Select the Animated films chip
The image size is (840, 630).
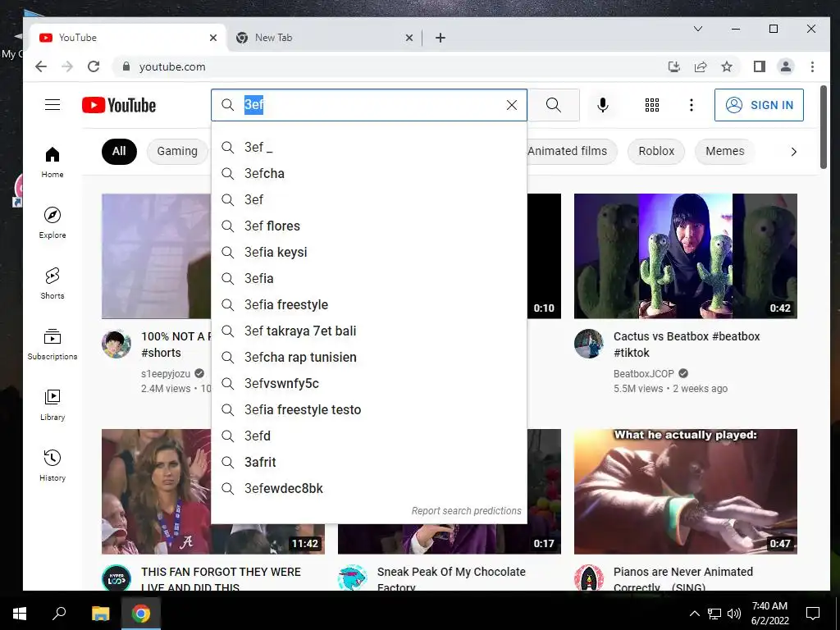[571, 151]
